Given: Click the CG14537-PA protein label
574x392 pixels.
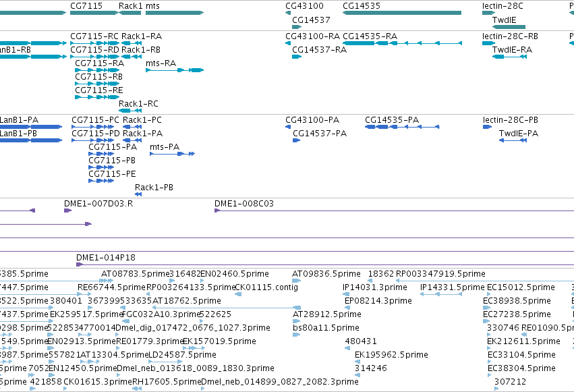Looking at the screenshot, I should pos(320,133).
